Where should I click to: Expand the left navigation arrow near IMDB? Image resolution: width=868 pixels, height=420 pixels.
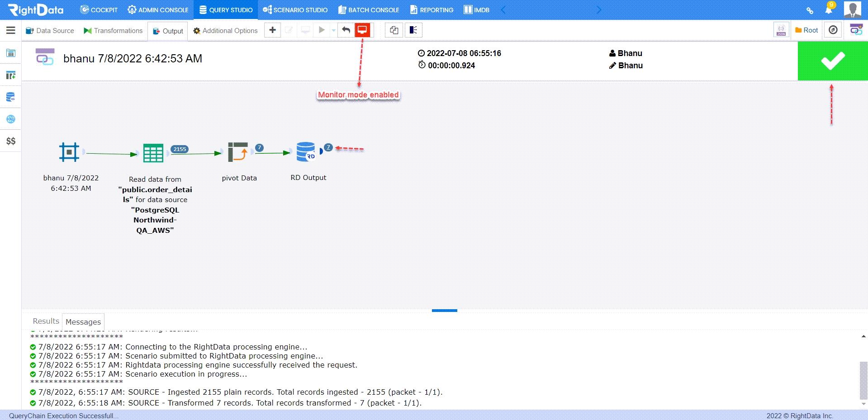coord(502,9)
